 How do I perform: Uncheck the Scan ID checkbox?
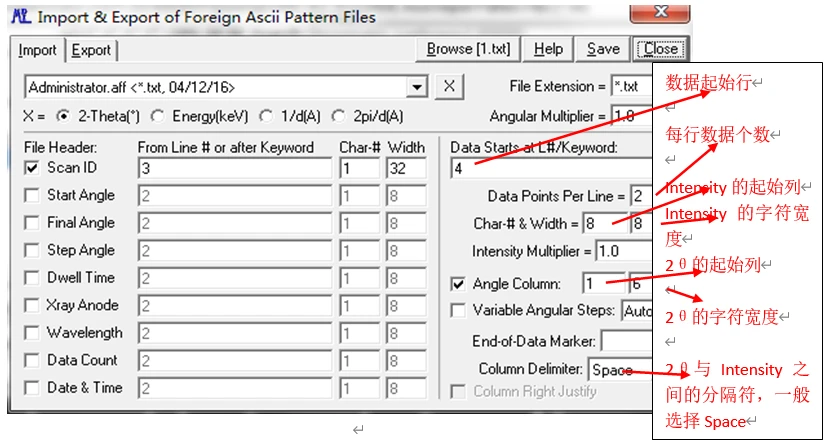[x=31, y=168]
